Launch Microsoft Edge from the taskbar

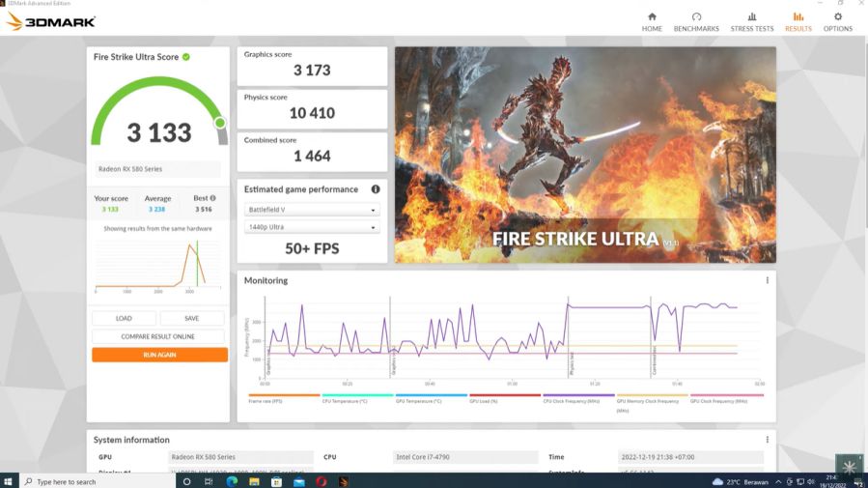tap(232, 481)
